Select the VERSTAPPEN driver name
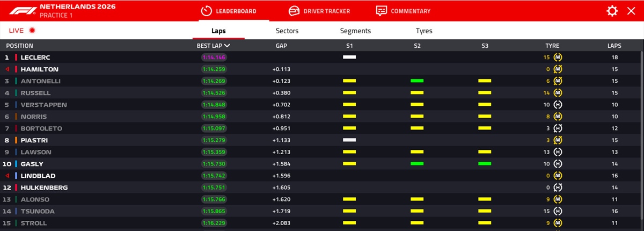Image resolution: width=644 pixels, height=231 pixels. tap(43, 104)
